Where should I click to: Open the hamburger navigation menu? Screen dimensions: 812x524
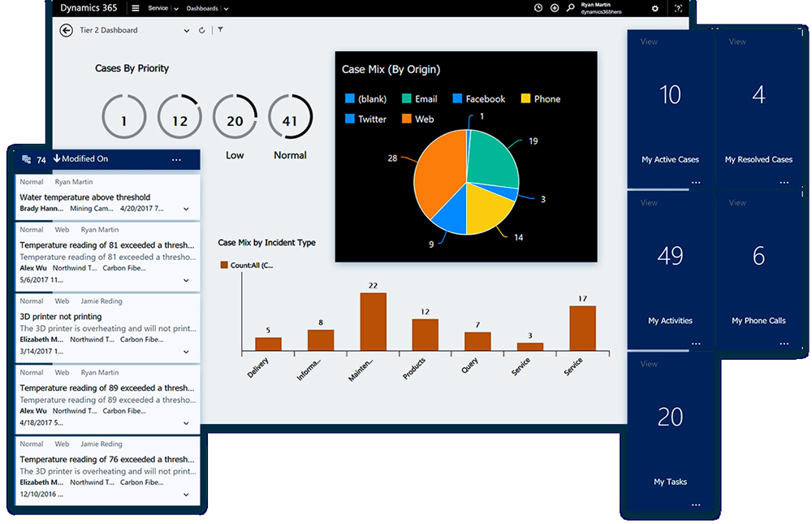pos(135,8)
